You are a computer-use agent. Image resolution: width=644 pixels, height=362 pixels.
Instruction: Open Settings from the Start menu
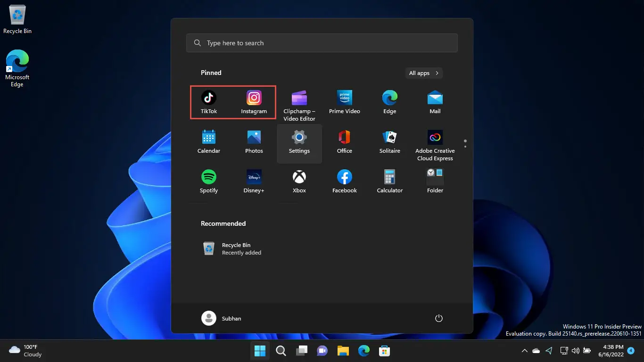pos(299,144)
